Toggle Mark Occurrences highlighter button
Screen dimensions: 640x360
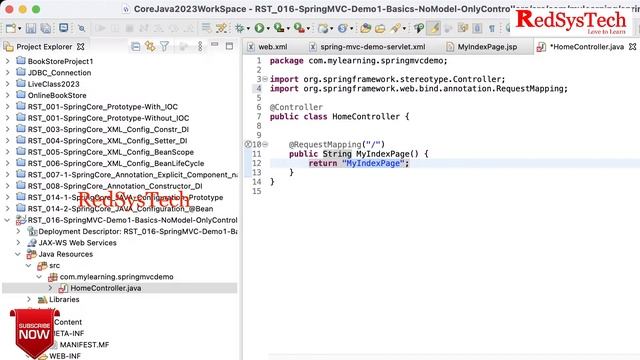(x=434, y=28)
